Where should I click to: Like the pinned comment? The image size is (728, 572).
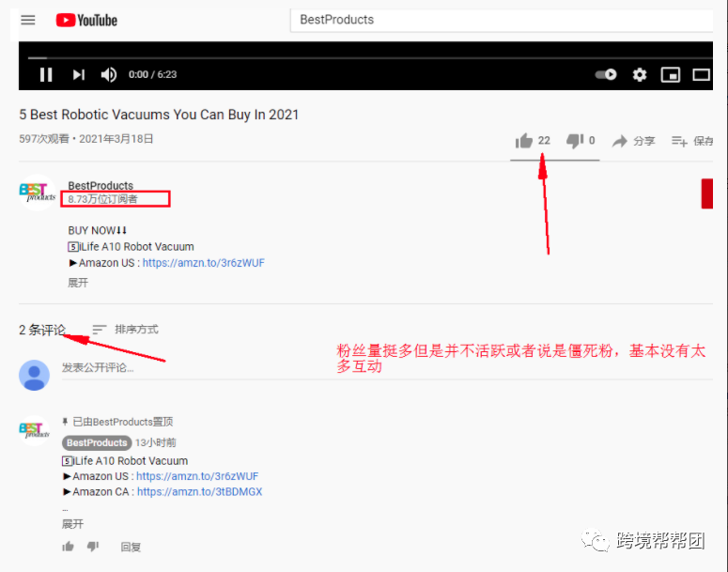[x=69, y=547]
